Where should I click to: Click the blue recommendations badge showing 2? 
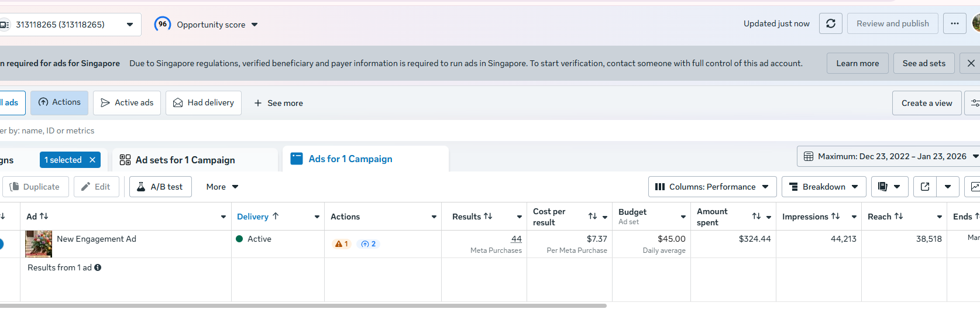(368, 244)
